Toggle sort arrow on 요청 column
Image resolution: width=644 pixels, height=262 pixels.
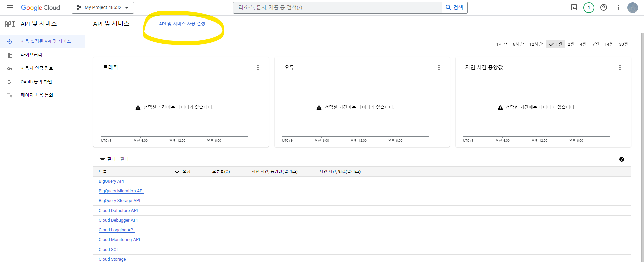click(177, 171)
